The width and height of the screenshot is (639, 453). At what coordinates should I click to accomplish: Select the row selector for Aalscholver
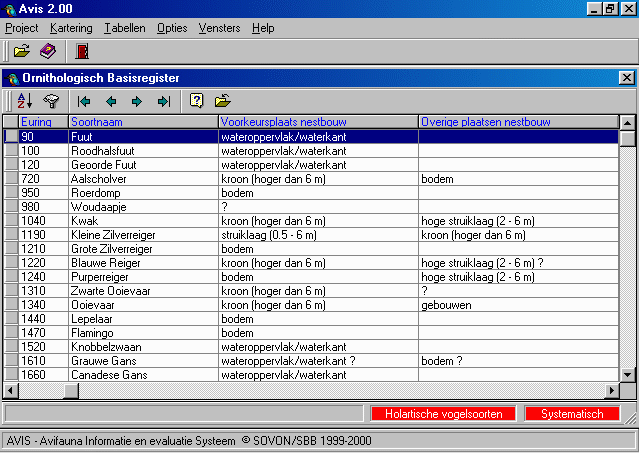point(11,179)
